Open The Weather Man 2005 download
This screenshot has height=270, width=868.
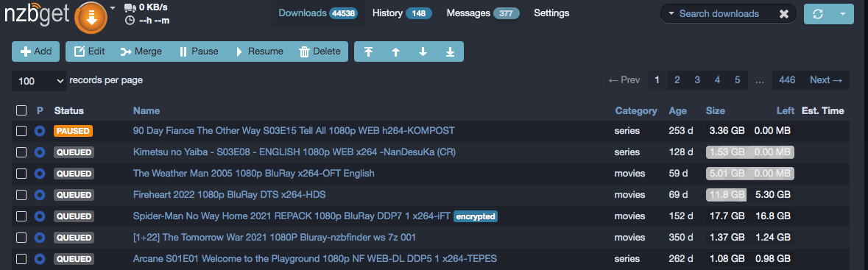click(254, 174)
